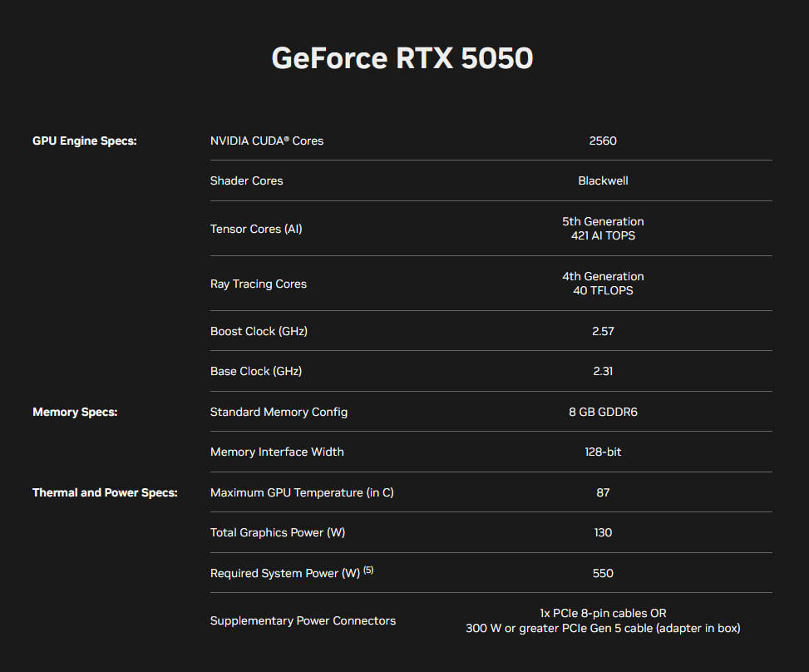This screenshot has width=809, height=672.
Task: Click the 2.31 base clock value
Action: pyautogui.click(x=603, y=371)
